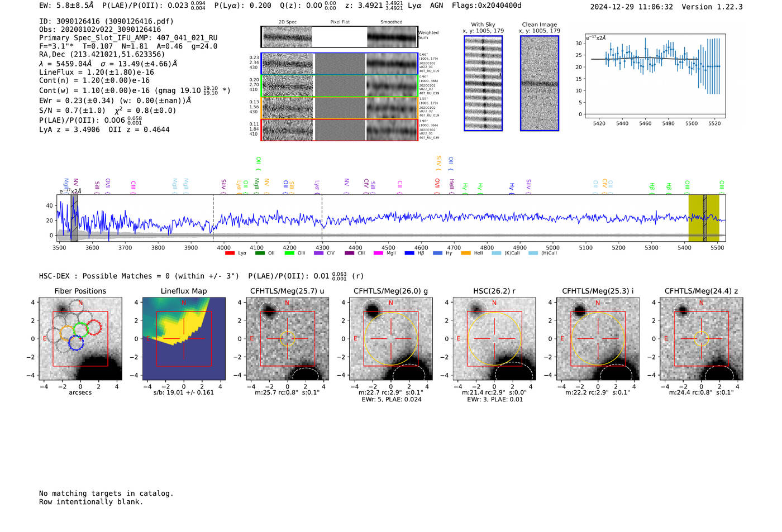Select the HSC(26.2) r image
This screenshot has height=532, width=782.
[x=494, y=339]
